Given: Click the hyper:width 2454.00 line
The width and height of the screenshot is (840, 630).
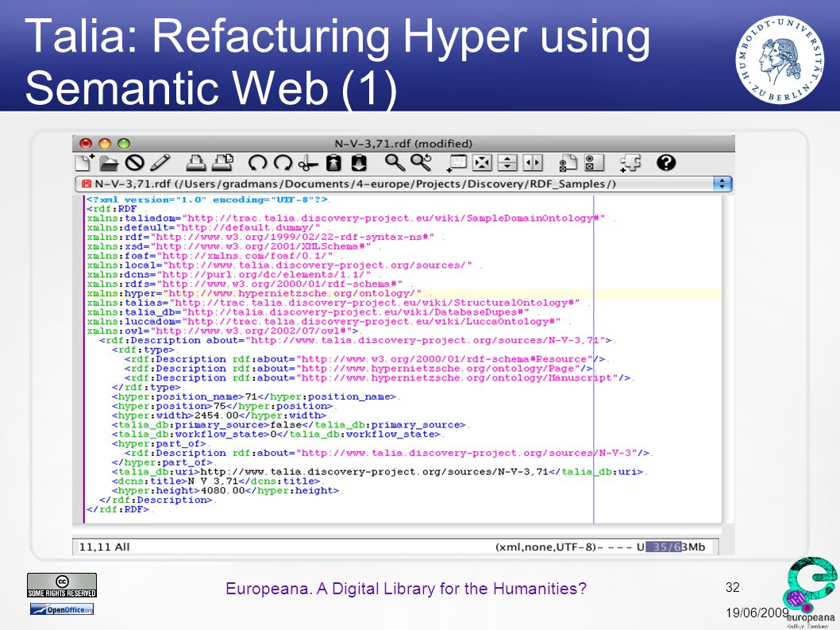Looking at the screenshot, I should (219, 415).
